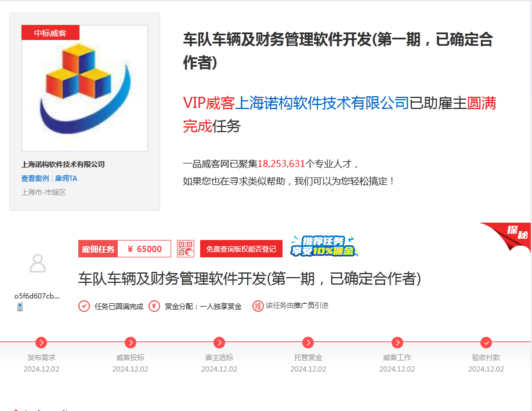Click the 推 promoter icon
Screen dimensions: 532x411
click(x=258, y=306)
